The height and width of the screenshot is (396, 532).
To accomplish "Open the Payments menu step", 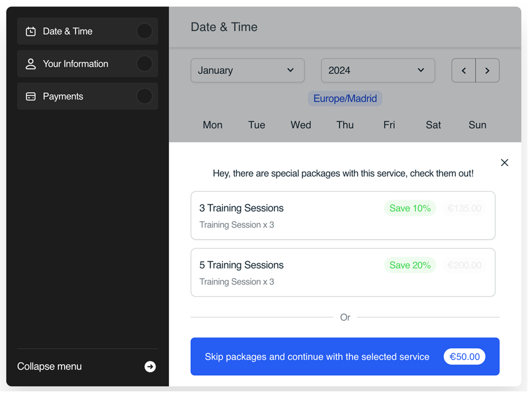I will click(63, 96).
